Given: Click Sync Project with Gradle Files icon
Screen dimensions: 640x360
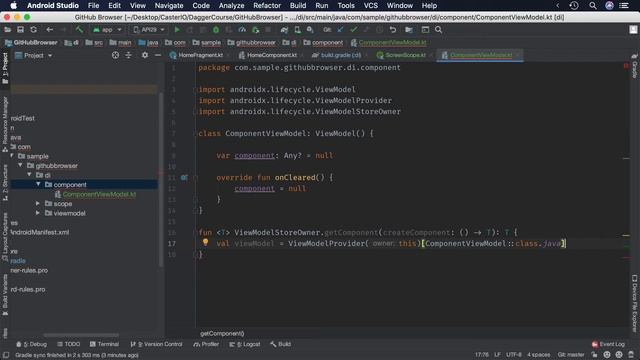Looking at the screenshot, I should pos(284,30).
